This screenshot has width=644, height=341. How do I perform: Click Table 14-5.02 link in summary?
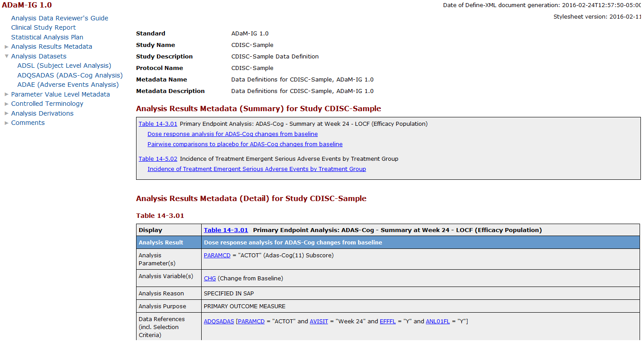158,159
